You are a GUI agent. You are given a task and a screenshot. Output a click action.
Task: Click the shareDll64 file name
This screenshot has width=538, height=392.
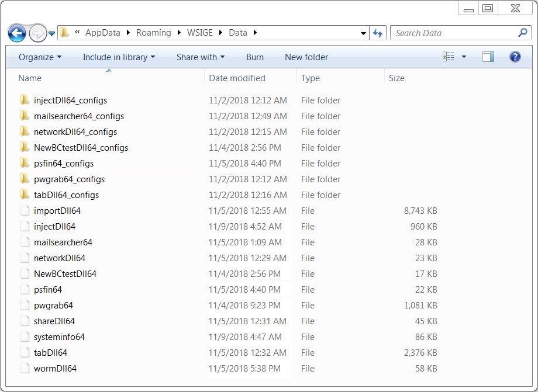tap(54, 321)
